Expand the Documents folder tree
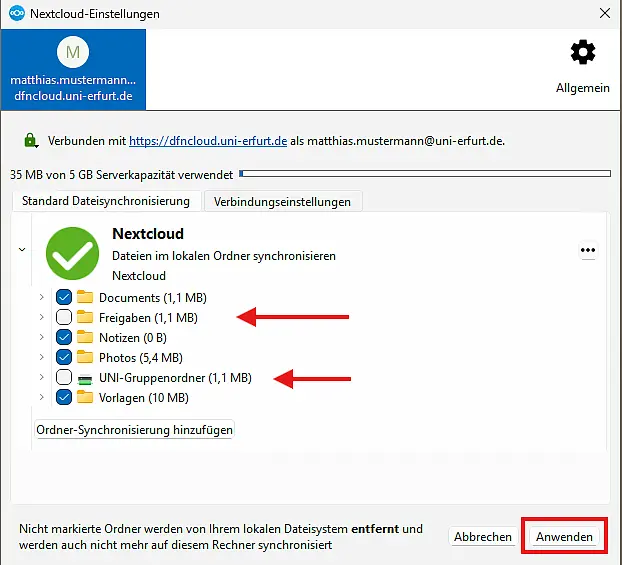Screen dimensions: 622x565 (41, 297)
